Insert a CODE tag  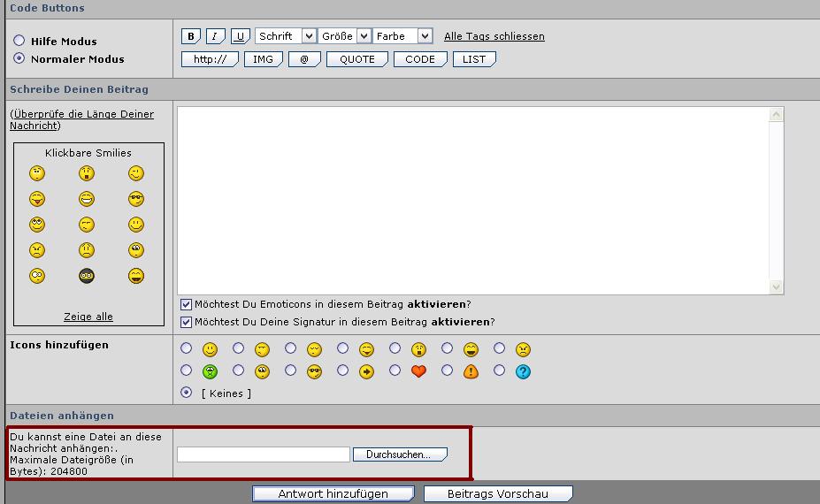[x=420, y=59]
